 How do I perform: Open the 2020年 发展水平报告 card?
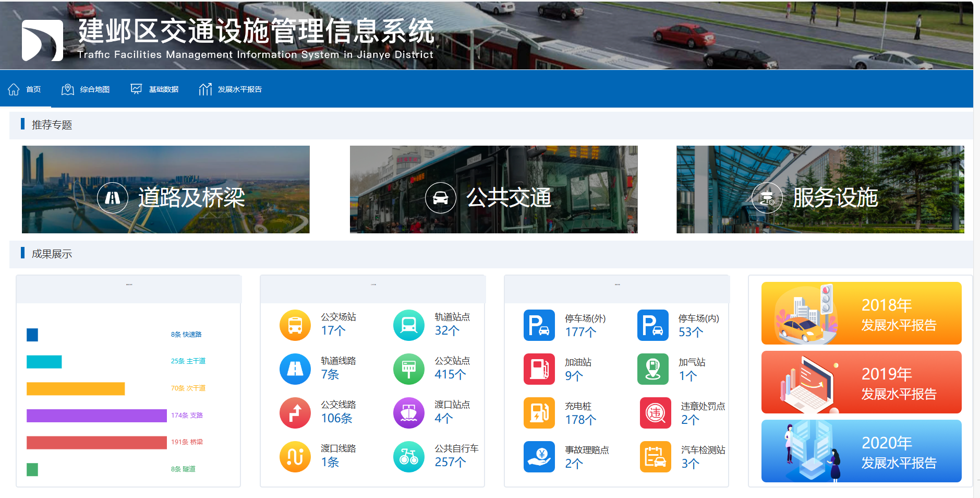[x=862, y=451]
